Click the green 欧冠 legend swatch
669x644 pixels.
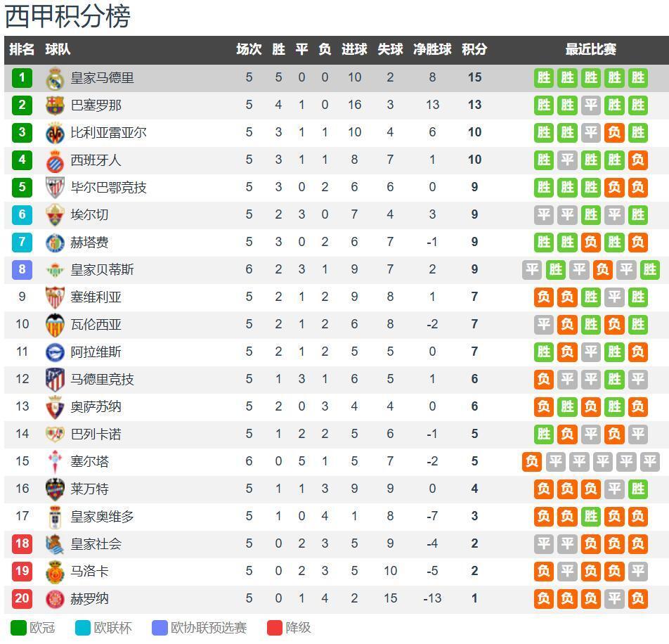[x=18, y=628]
